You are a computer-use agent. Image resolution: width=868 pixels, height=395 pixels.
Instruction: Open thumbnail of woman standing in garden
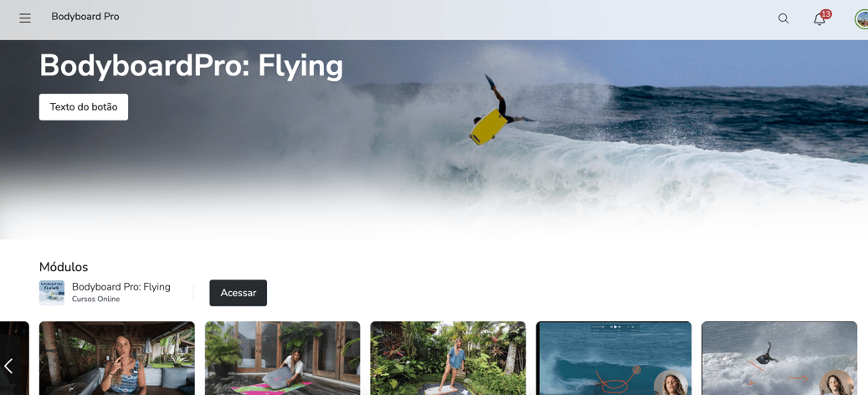click(448, 358)
